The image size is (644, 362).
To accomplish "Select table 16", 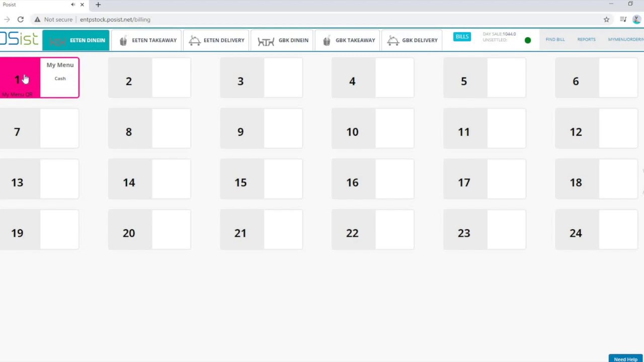I will 373,179.
